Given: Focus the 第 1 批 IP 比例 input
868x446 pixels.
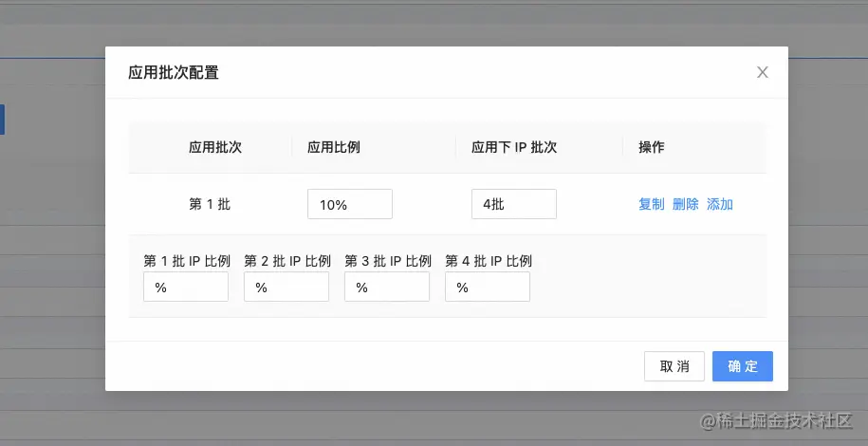Looking at the screenshot, I should click(x=186, y=287).
